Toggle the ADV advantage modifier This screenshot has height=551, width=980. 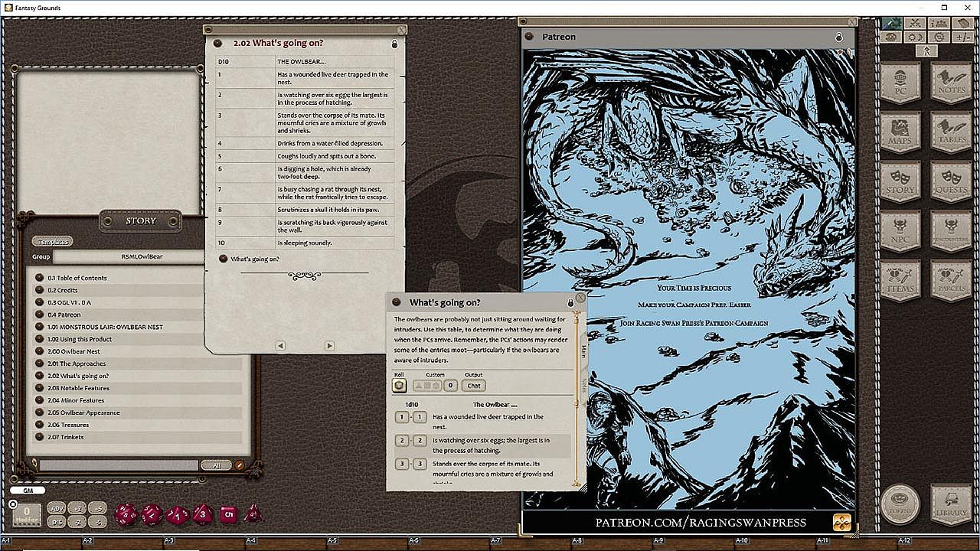[56, 508]
